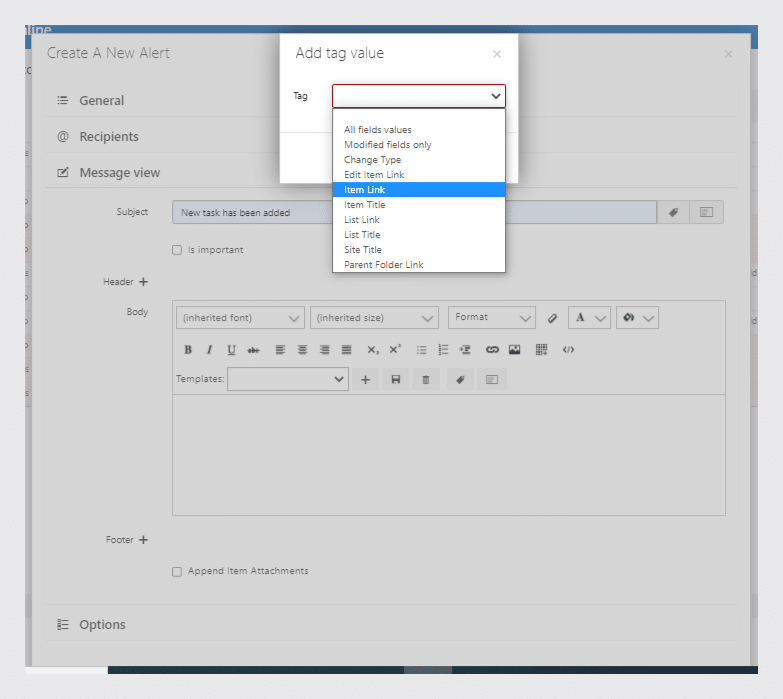Image resolution: width=783 pixels, height=699 pixels.
Task: Choose Edit Item Link tag option
Action: pos(418,175)
